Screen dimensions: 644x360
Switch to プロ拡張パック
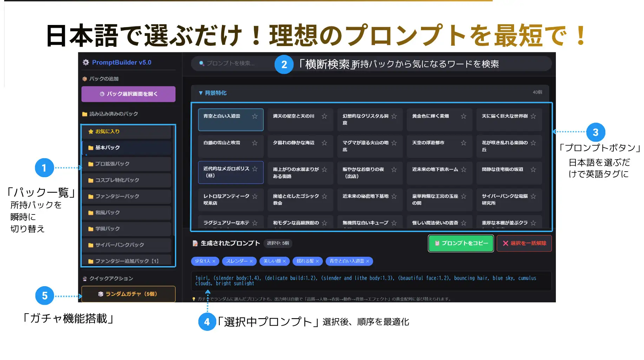[x=127, y=164]
